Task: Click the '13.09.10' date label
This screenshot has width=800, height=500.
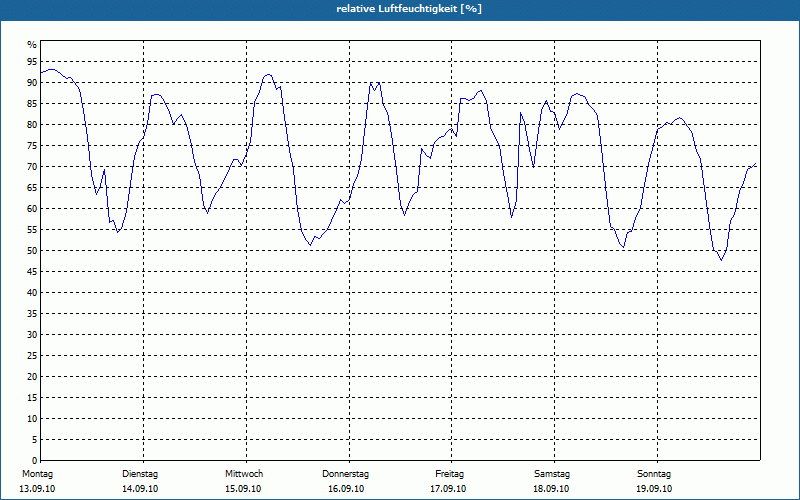Action: (x=37, y=489)
